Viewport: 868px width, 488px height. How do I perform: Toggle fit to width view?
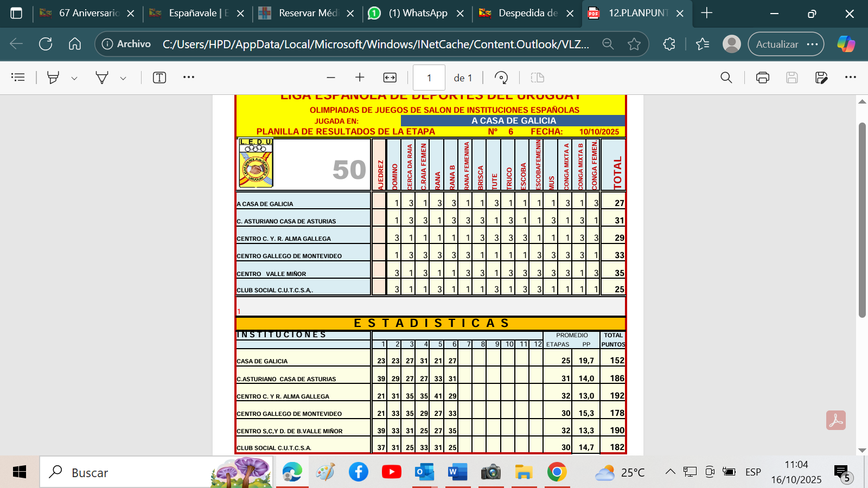click(x=390, y=78)
